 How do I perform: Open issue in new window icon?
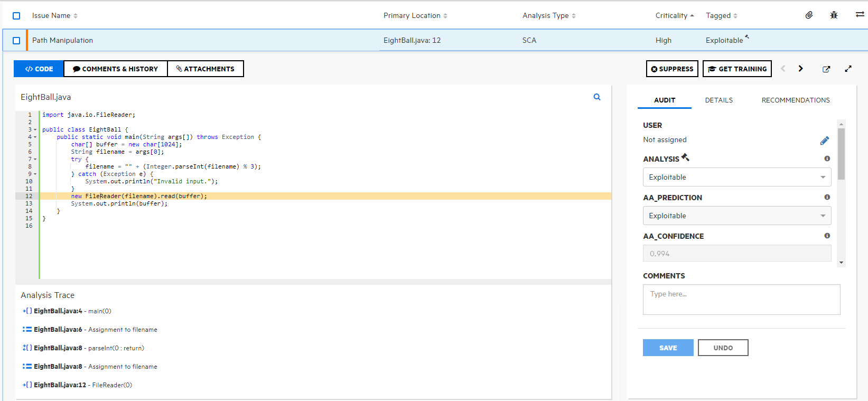coord(826,69)
